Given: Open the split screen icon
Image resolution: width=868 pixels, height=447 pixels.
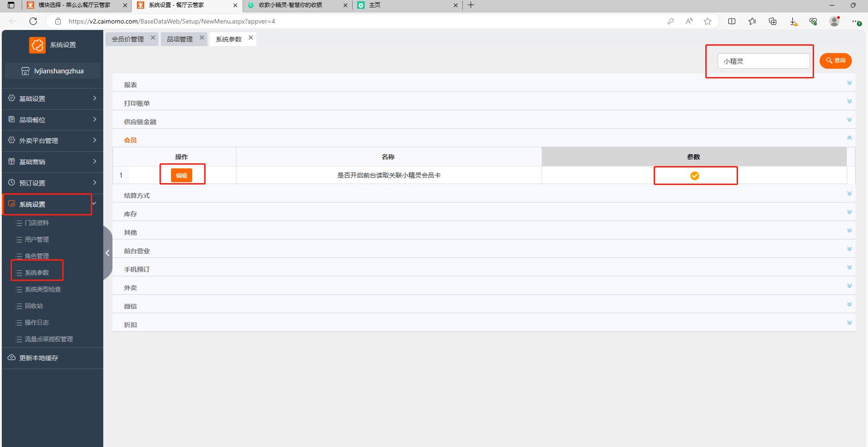Looking at the screenshot, I should tap(732, 21).
